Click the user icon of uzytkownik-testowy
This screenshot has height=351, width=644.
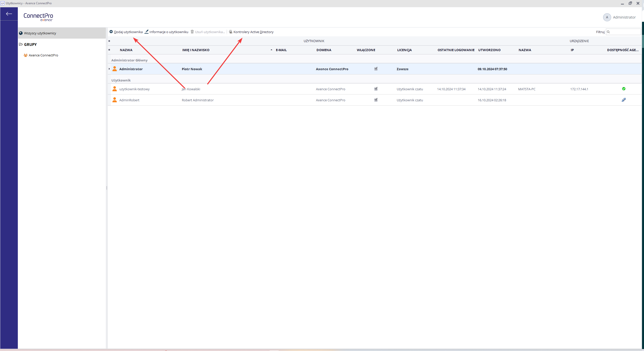tap(115, 89)
